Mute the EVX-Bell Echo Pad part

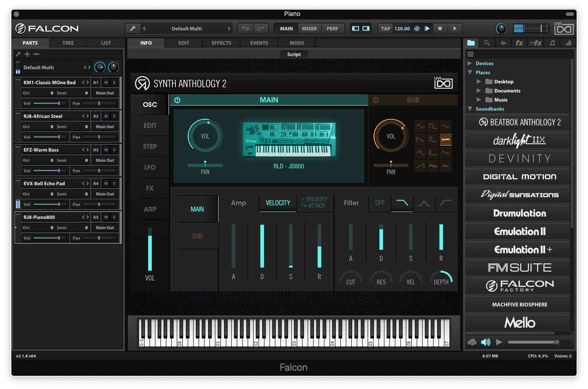(x=106, y=183)
